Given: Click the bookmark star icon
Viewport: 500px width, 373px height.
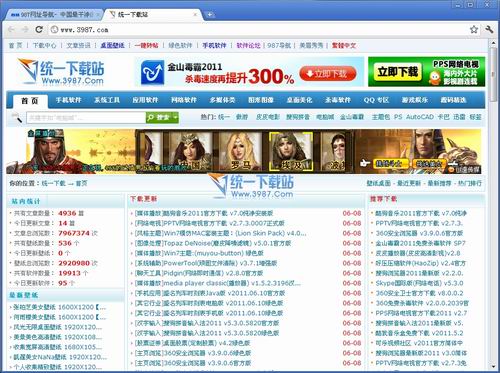Looking at the screenshot, I should (x=474, y=29).
